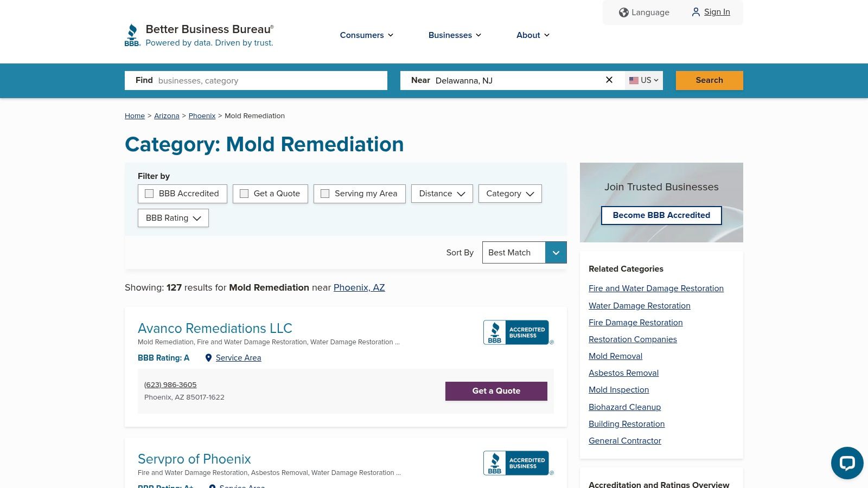
Task: Open the BBB Rating filter dropdown
Action: 173,218
